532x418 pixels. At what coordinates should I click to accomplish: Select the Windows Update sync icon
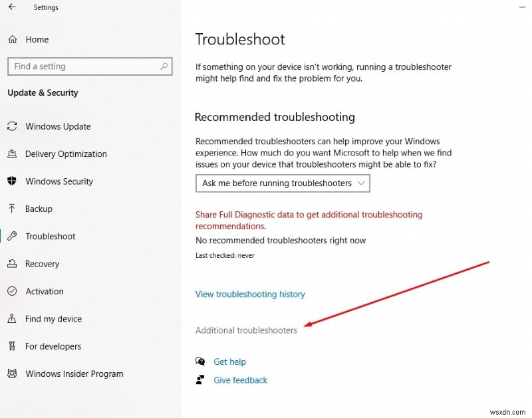coord(12,126)
